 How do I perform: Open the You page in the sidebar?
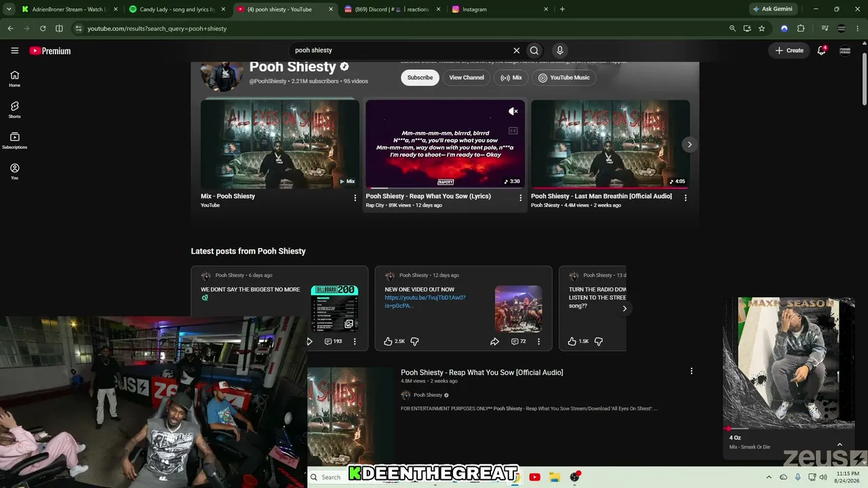14,171
